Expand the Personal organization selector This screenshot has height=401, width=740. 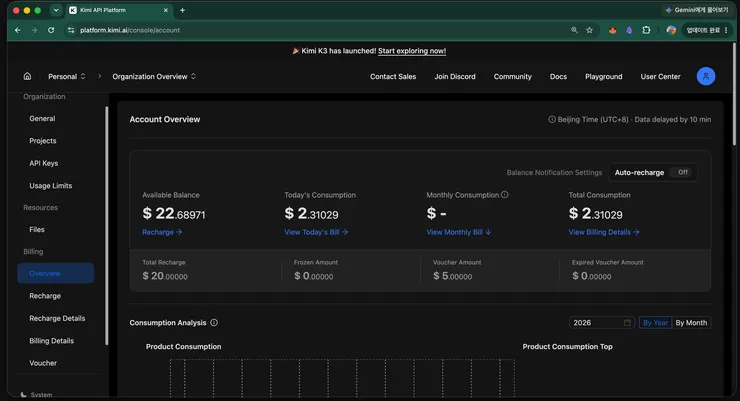[x=67, y=76]
